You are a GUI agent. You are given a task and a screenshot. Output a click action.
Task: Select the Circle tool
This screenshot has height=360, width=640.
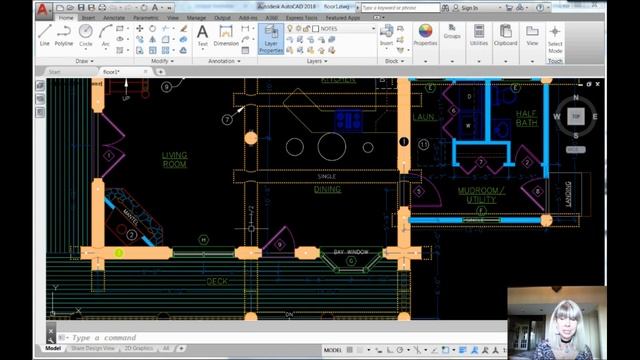[86, 35]
